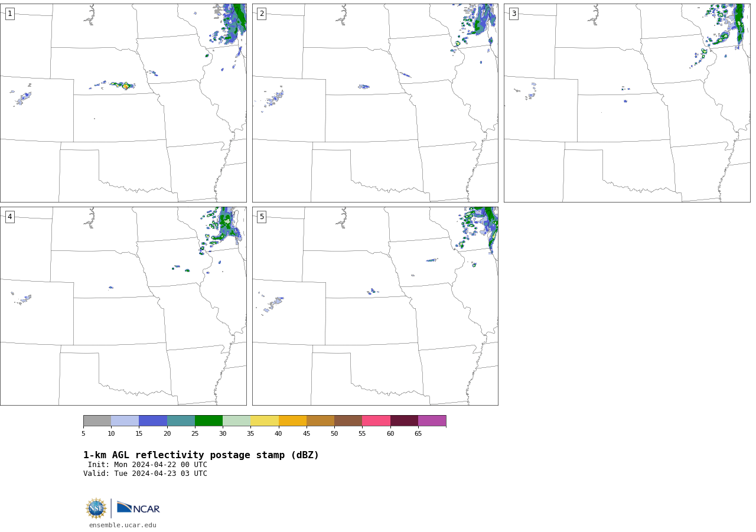The height and width of the screenshot is (532, 756).
Task: Click the tan 45-50 dBZ swatch
Action: 320,421
